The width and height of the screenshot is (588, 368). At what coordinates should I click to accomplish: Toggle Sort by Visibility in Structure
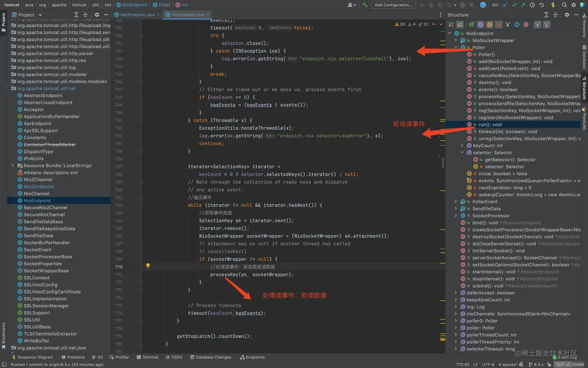451,25
